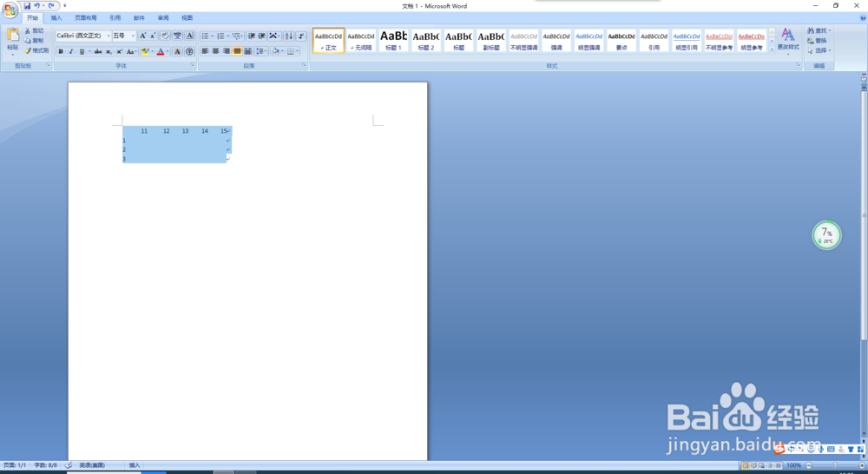Apply the 无间隔 style
Screen dimensions: 868x474
(x=361, y=41)
